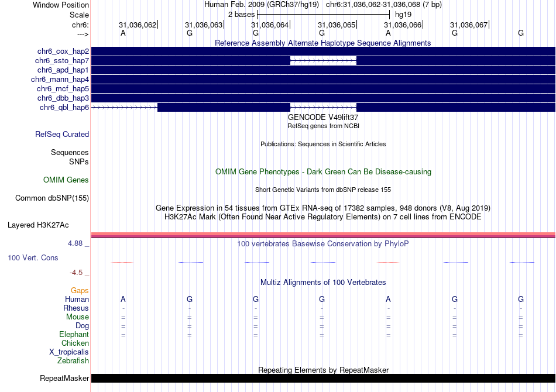Open the GENCODE V49lift37 track title
The image size is (556, 392).
[322, 117]
